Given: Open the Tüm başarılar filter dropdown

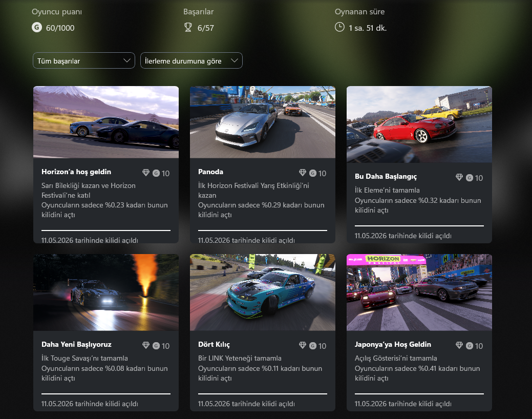Looking at the screenshot, I should click(x=84, y=60).
